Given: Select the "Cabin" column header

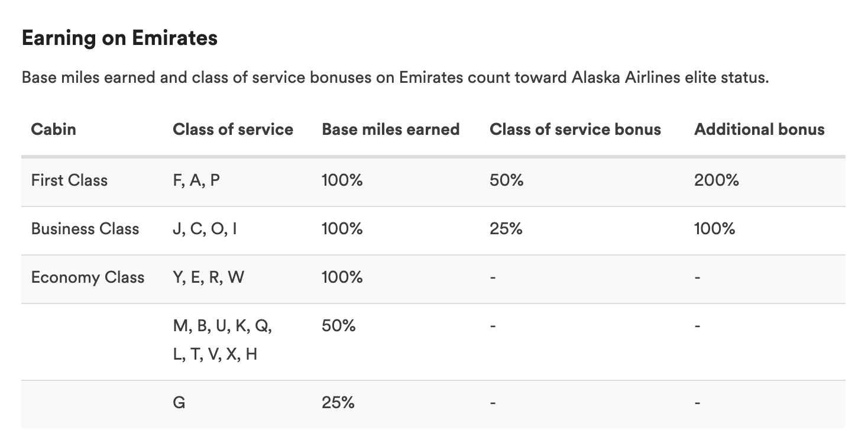Looking at the screenshot, I should (x=53, y=130).
